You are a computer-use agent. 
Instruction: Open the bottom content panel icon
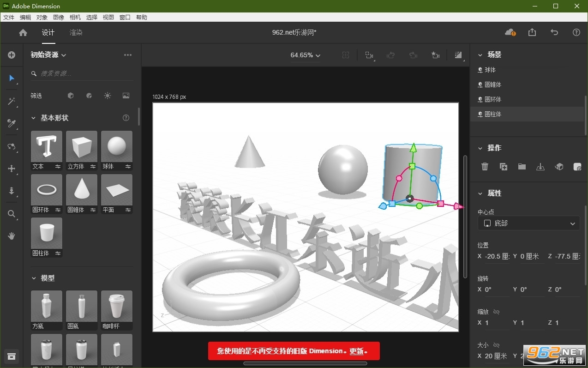click(x=12, y=356)
